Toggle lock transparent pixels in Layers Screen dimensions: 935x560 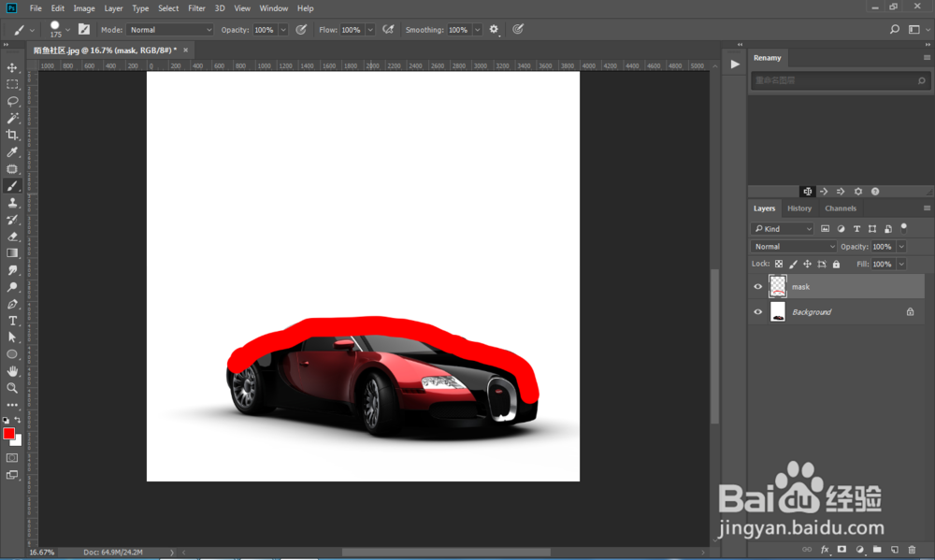(779, 265)
